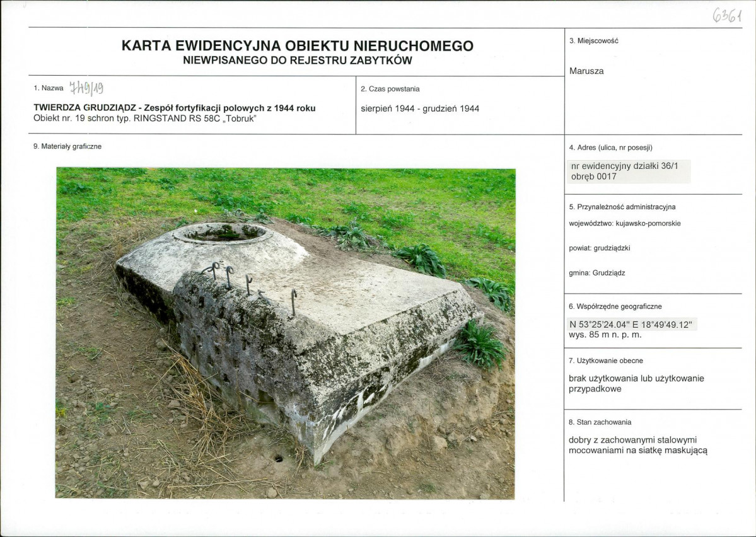Click 'brak użytkowania lub użytkowanie przypadkowe'
This screenshot has height=537, width=756.
pos(636,384)
